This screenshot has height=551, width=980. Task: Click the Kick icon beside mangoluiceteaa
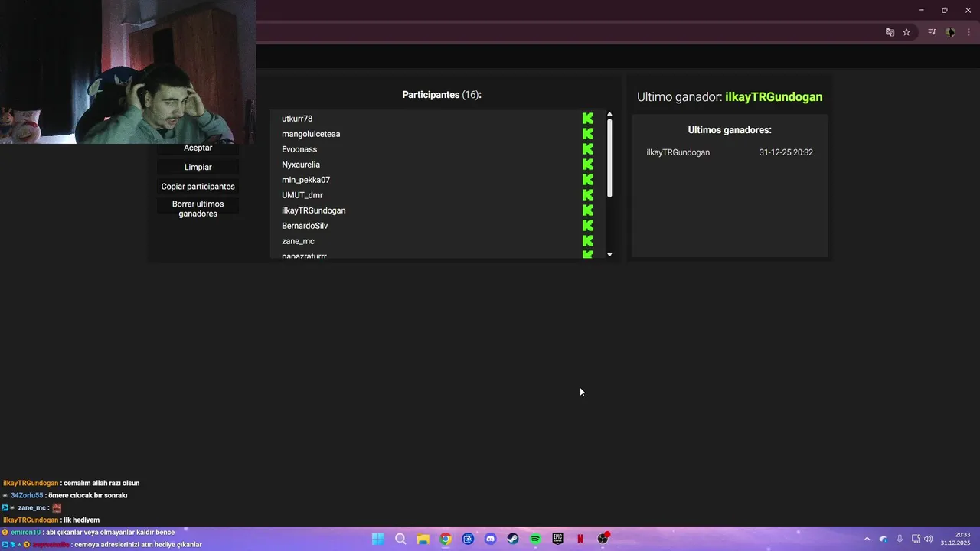pyautogui.click(x=587, y=134)
